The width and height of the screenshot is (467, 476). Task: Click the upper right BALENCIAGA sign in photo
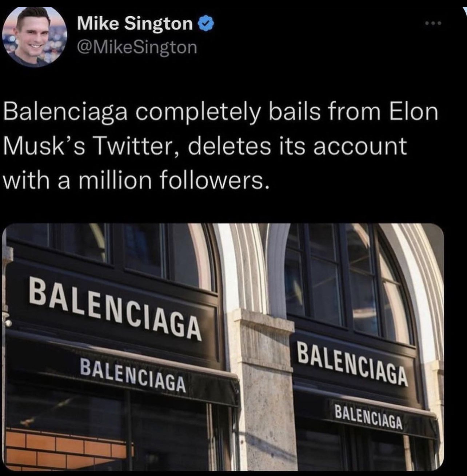point(352,364)
